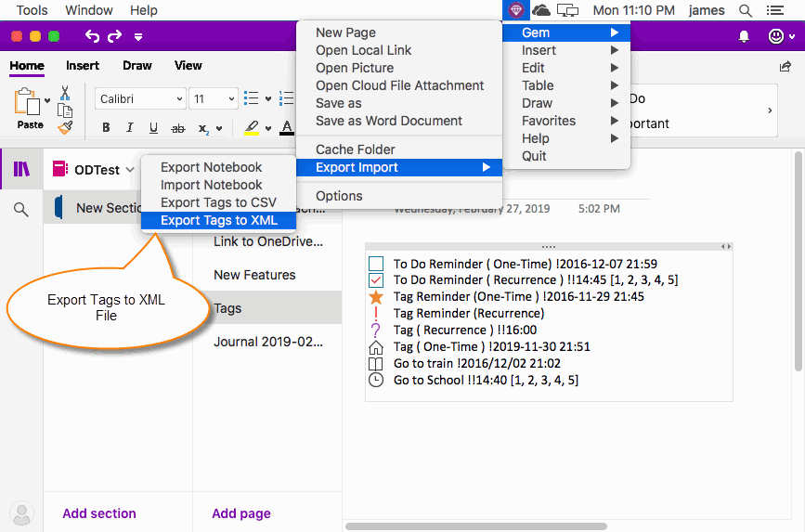Click home tag on Tag One-Time line
This screenshot has height=532, width=805.
[x=376, y=347]
